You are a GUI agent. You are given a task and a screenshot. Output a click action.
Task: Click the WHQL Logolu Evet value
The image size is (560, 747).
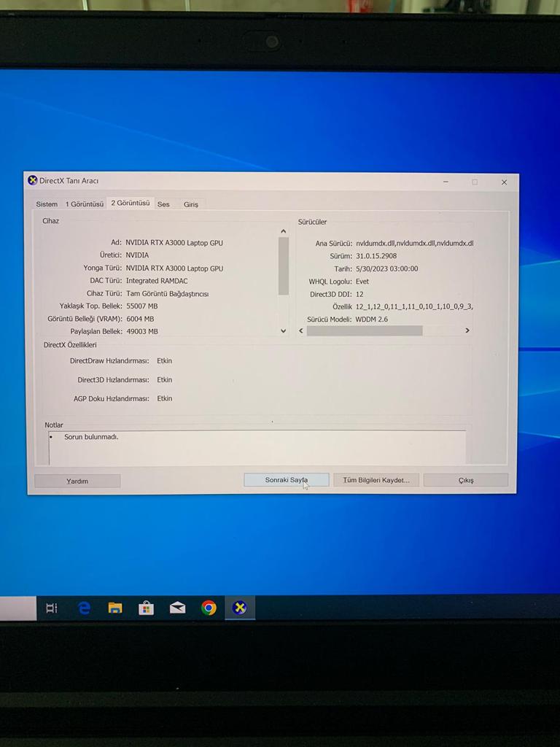click(x=362, y=282)
